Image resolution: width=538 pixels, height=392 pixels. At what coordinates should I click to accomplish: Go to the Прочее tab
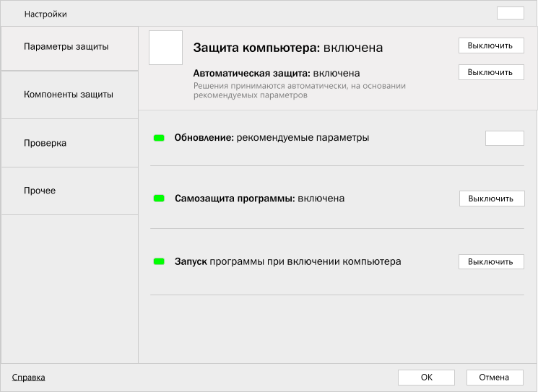(40, 191)
